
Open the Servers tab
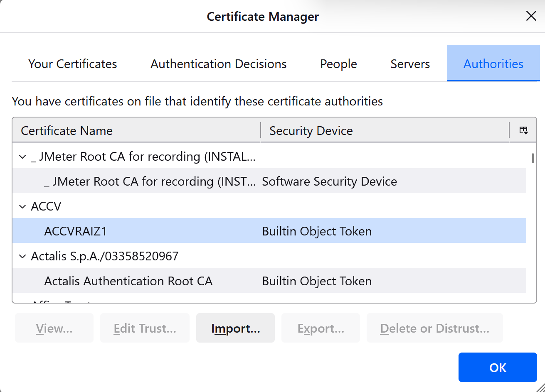click(410, 64)
